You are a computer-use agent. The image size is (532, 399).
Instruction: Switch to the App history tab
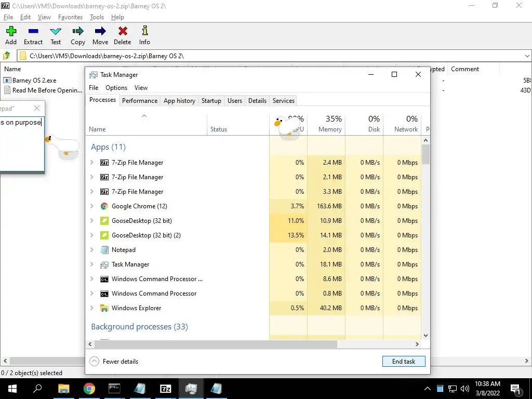click(179, 101)
